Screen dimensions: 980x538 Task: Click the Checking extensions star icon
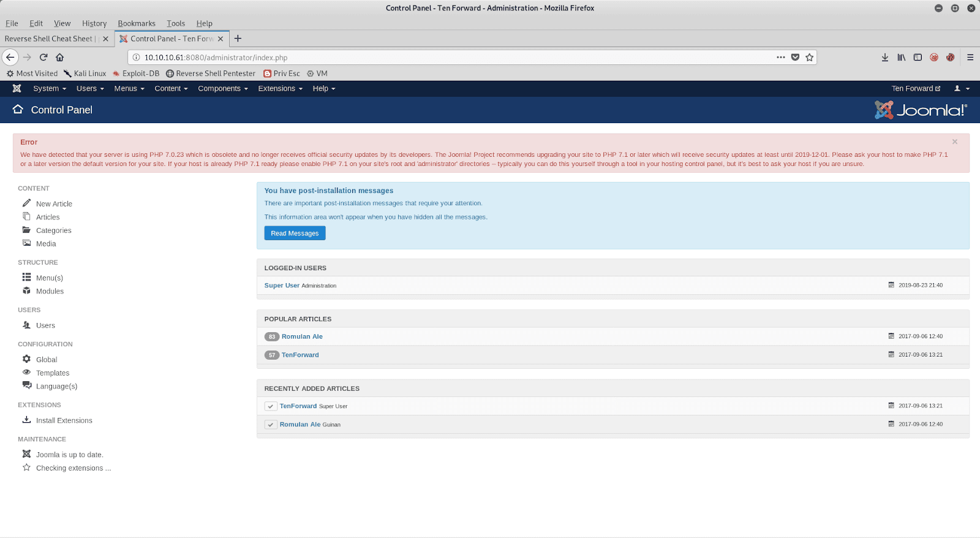[26, 468]
